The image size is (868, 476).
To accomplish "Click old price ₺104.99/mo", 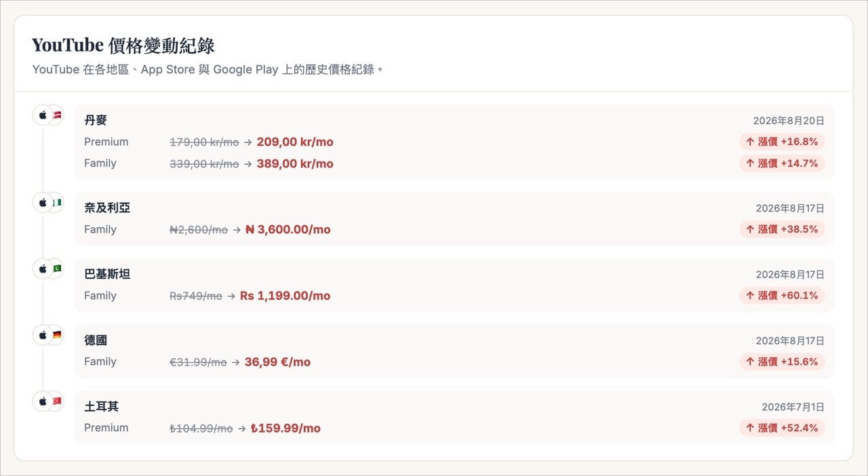I will [x=201, y=429].
